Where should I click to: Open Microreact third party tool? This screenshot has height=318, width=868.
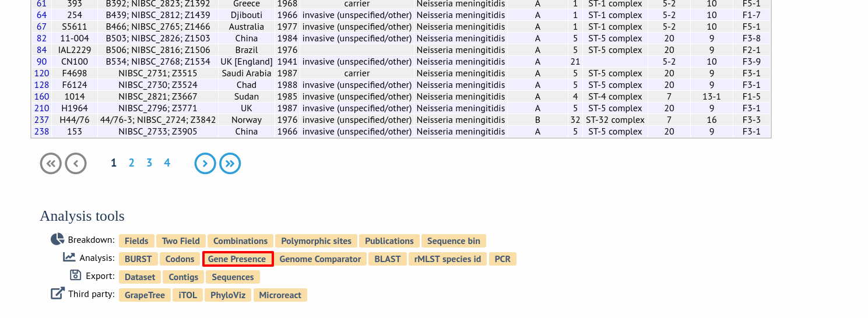(x=280, y=295)
